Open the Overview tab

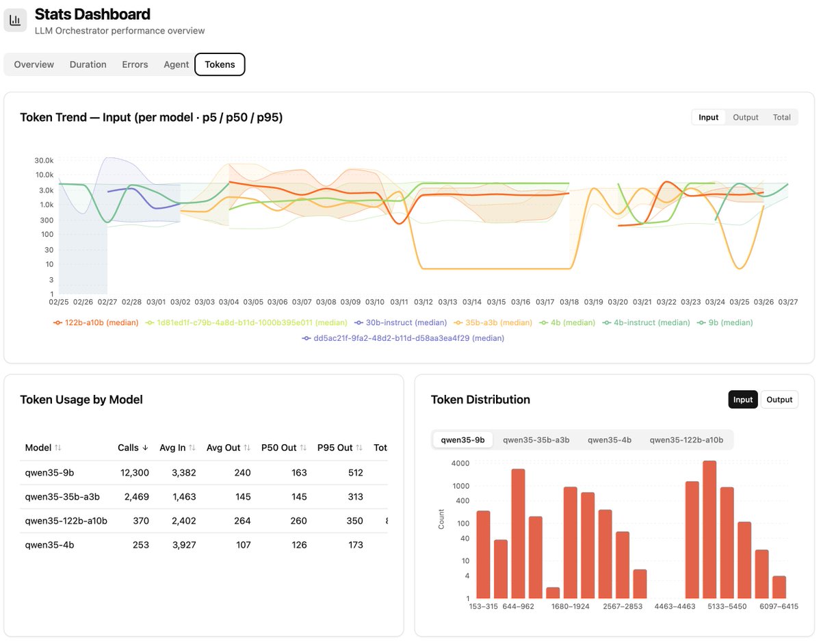pos(34,64)
